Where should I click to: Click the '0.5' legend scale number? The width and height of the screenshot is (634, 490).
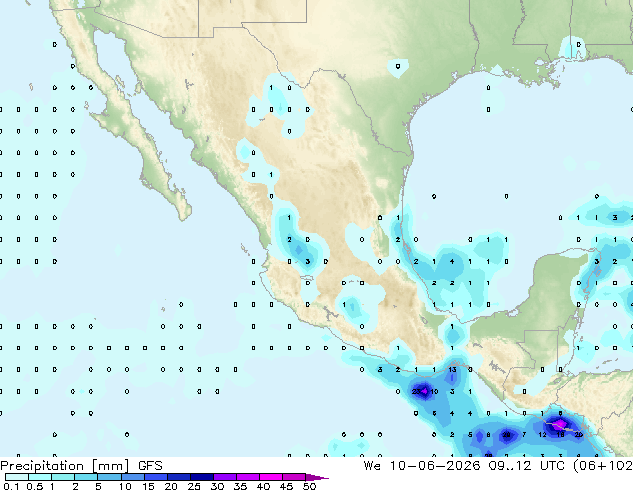(34, 486)
